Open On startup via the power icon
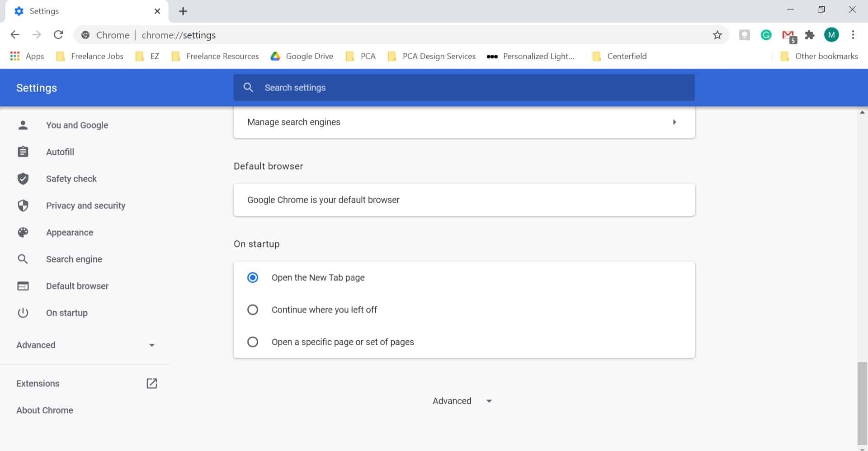Image resolution: width=868 pixels, height=451 pixels. [23, 313]
